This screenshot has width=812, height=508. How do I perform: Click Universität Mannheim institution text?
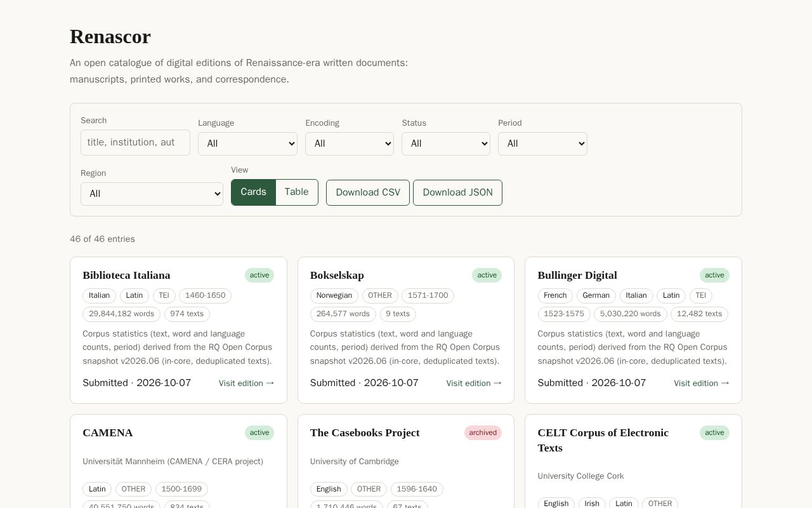[173, 462]
